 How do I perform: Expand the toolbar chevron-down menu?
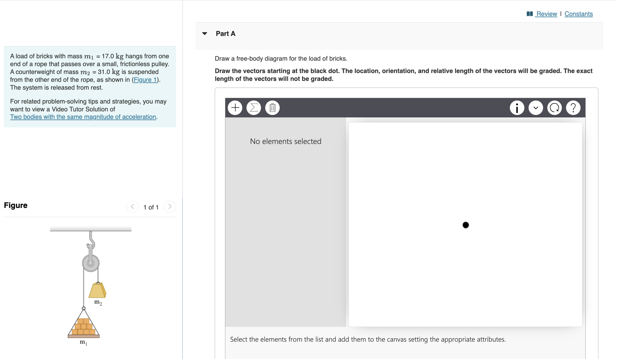(536, 108)
